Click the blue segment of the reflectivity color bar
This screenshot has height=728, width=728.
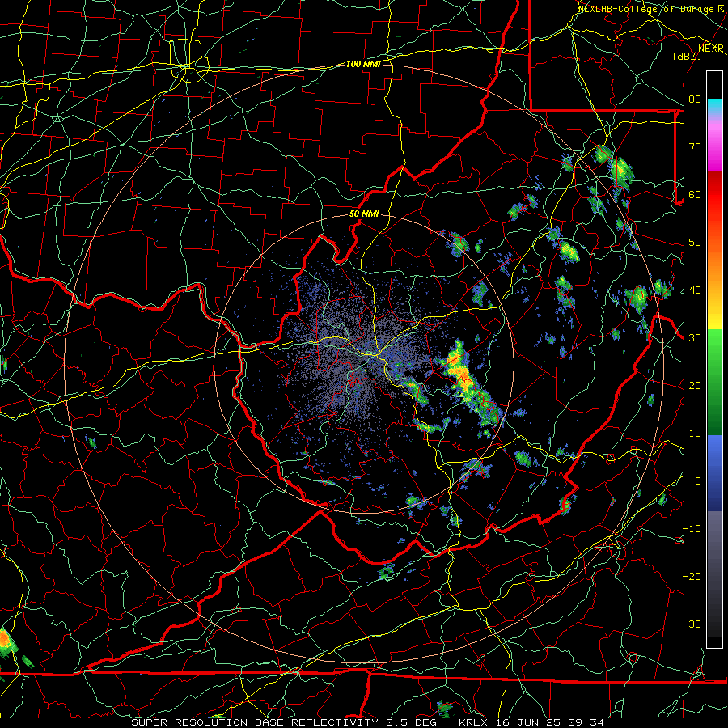pyautogui.click(x=714, y=473)
